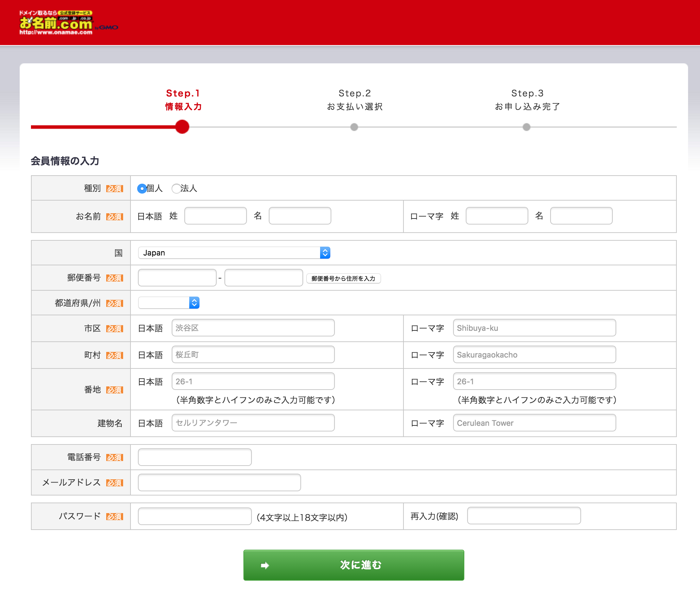The height and width of the screenshot is (606, 700).
Task: Click the arrow icon on 次に進む
Action: coord(265,565)
